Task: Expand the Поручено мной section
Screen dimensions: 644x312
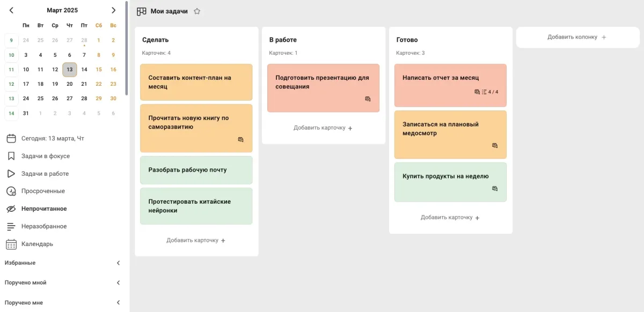Action: (x=118, y=283)
